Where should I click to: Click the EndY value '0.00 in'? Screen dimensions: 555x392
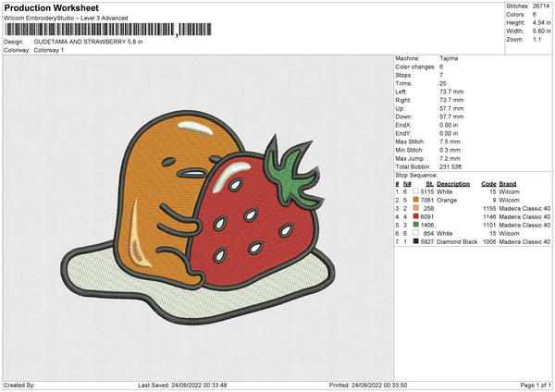(449, 133)
